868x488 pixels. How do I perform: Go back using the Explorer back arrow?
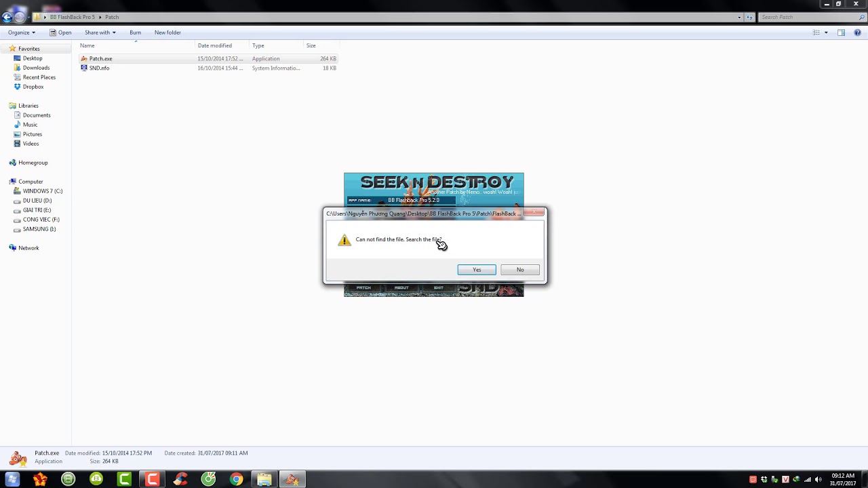tap(7, 17)
